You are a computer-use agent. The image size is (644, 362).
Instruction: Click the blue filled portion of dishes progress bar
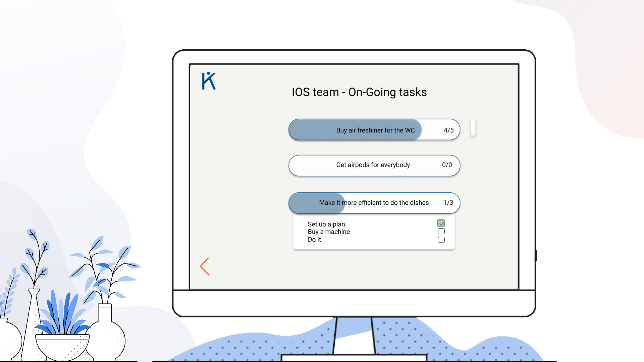tap(304, 203)
